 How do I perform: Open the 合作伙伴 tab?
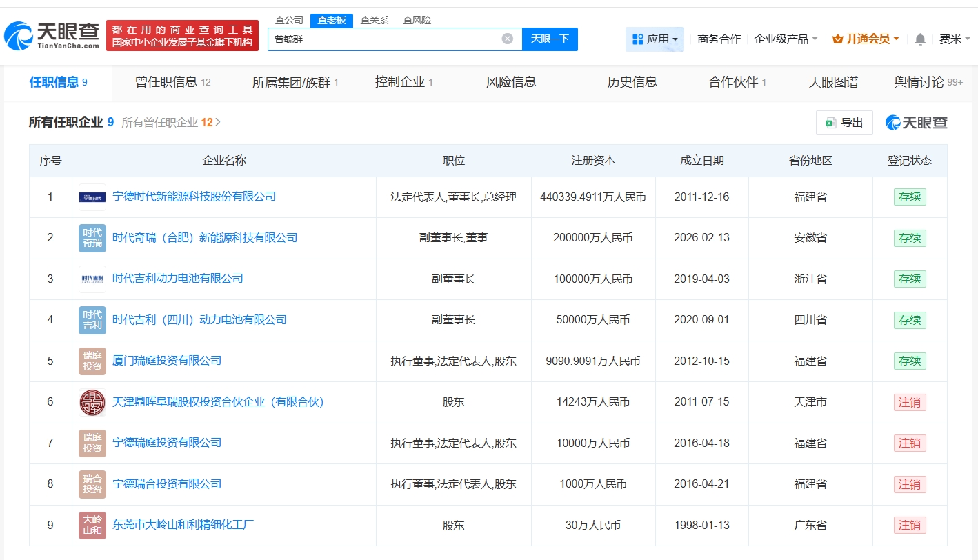coord(737,83)
